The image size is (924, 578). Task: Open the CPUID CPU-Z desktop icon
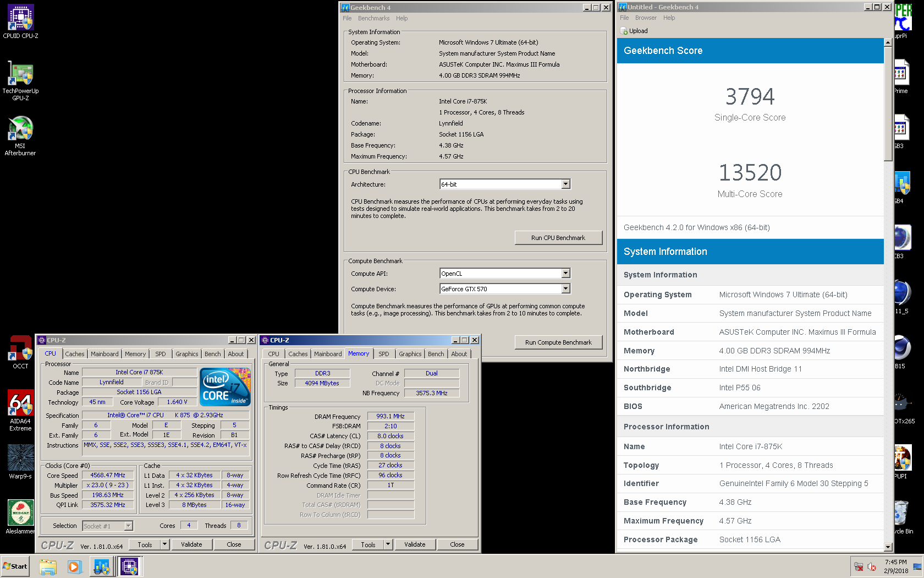pos(20,21)
